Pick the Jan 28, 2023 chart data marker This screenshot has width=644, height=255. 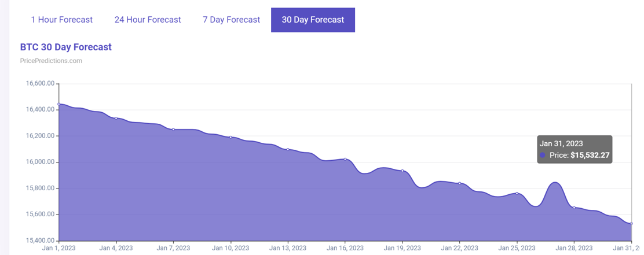click(574, 208)
